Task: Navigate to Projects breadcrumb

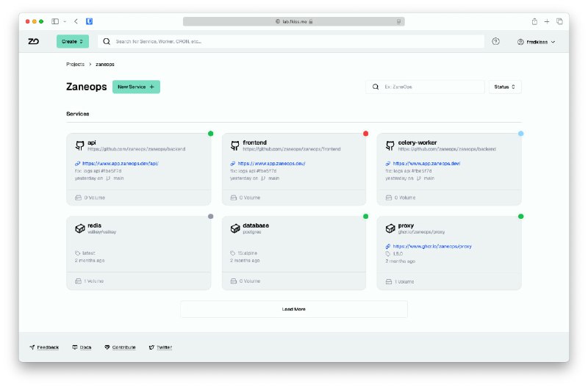Action: tap(75, 65)
